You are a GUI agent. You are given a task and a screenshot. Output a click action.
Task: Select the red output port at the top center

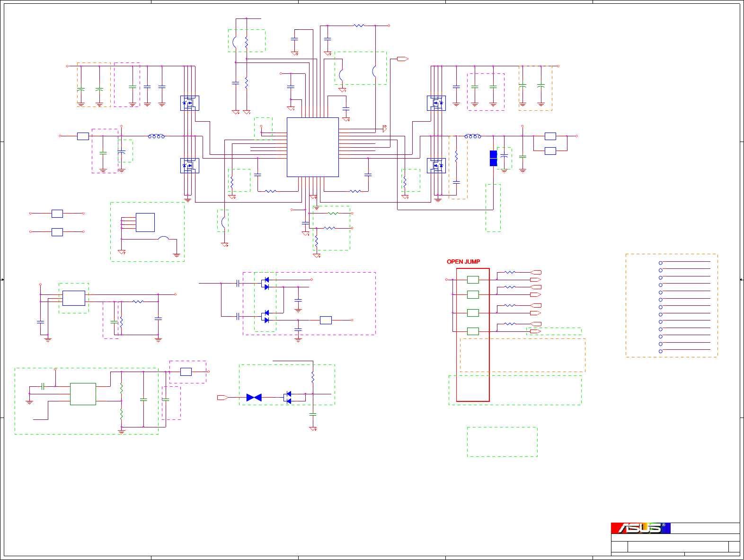[403, 59]
